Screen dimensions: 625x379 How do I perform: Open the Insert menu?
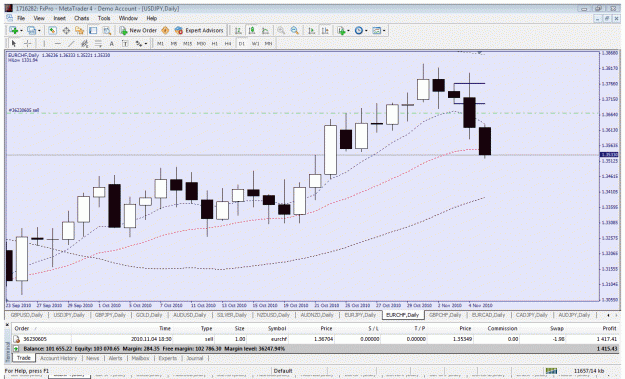(x=59, y=18)
